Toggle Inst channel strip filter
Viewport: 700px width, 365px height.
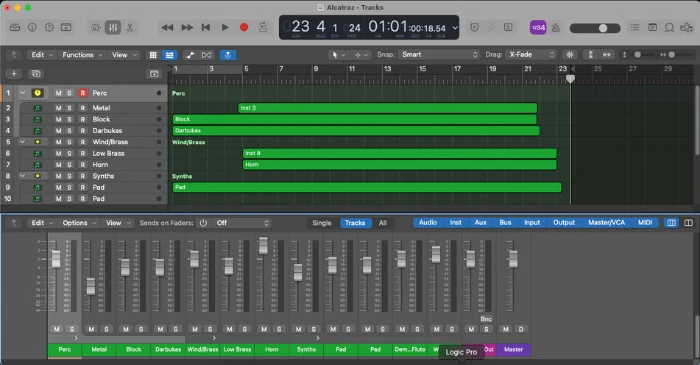coord(455,222)
